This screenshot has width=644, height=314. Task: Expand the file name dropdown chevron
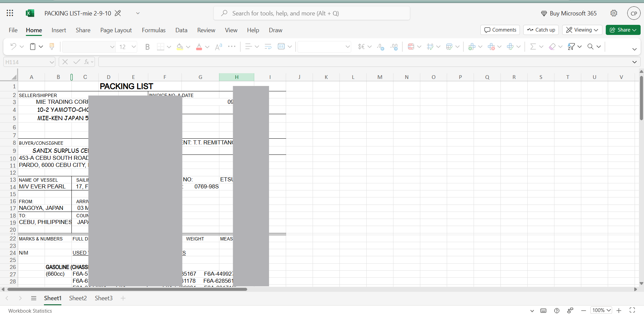[x=138, y=13]
